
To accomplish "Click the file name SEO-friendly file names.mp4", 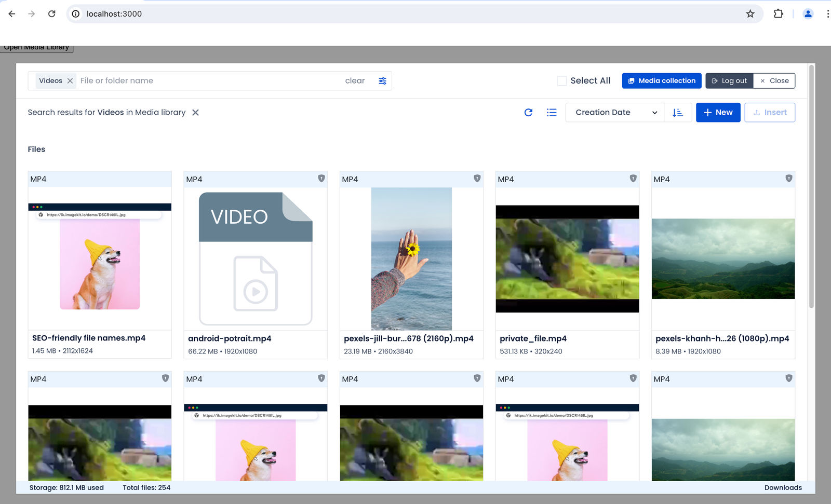I will pos(89,338).
